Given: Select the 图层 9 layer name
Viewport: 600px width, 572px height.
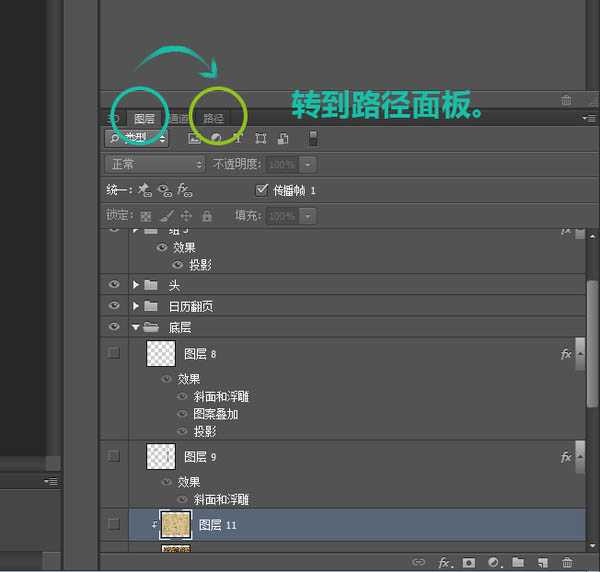Looking at the screenshot, I should tap(200, 457).
